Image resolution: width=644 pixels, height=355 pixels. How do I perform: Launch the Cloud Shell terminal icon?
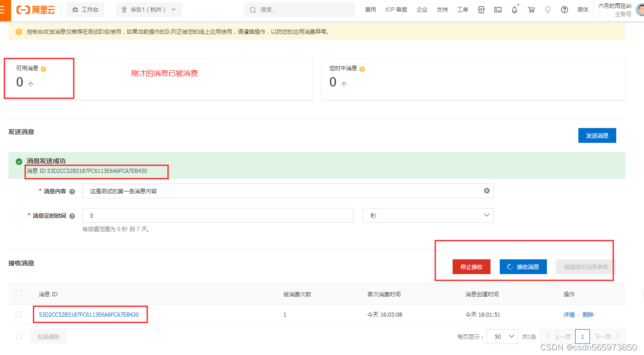pyautogui.click(x=498, y=10)
